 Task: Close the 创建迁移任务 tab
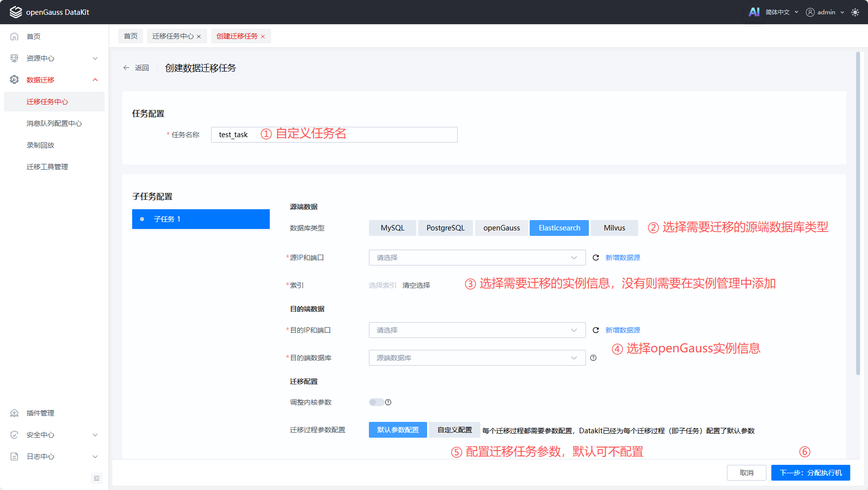point(263,37)
